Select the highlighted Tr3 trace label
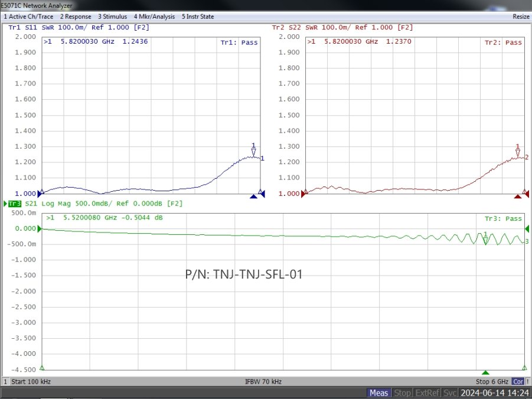Screen dimensions: 532x399 15,204
